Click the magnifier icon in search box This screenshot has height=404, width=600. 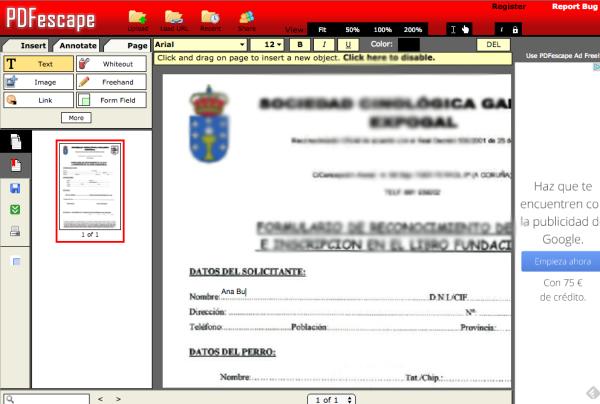10,399
